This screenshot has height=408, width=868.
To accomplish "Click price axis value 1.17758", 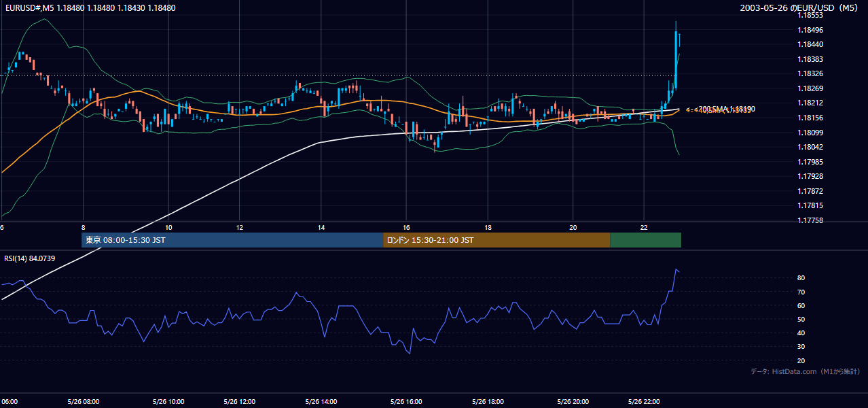I will 810,220.
